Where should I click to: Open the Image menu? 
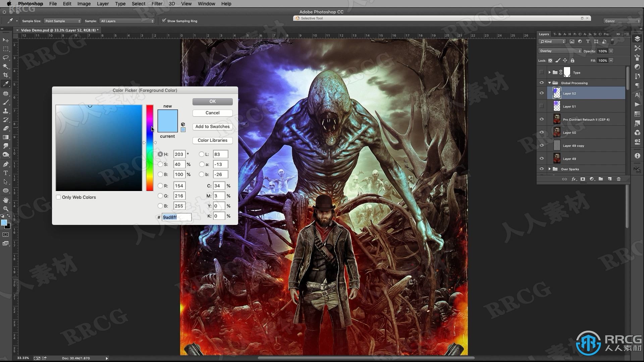pyautogui.click(x=84, y=4)
